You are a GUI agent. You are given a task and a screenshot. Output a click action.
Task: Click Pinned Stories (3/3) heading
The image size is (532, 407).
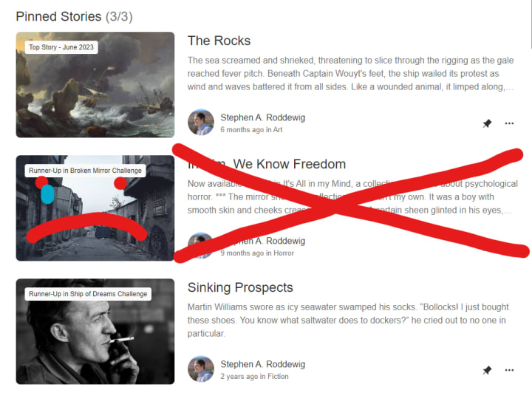click(x=75, y=16)
